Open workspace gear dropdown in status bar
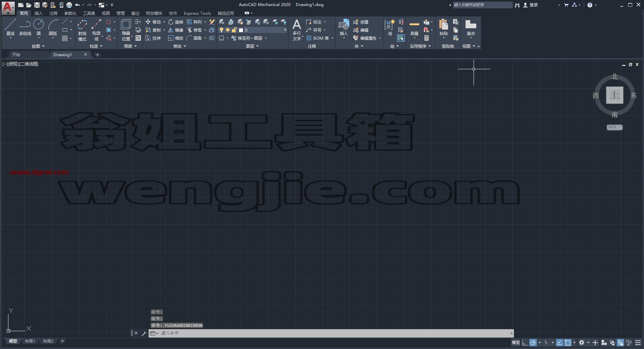644x349 pixels. click(x=588, y=343)
